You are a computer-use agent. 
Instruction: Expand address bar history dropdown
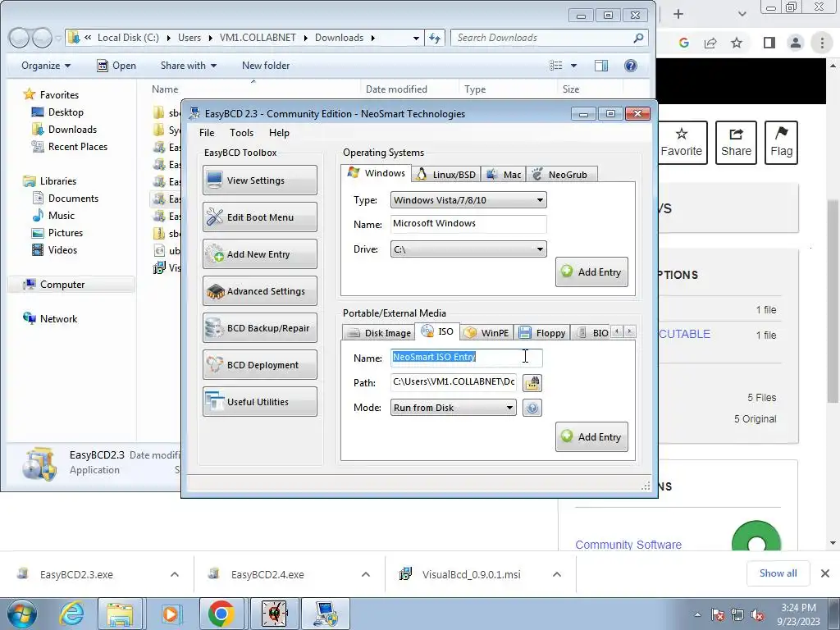click(x=416, y=38)
